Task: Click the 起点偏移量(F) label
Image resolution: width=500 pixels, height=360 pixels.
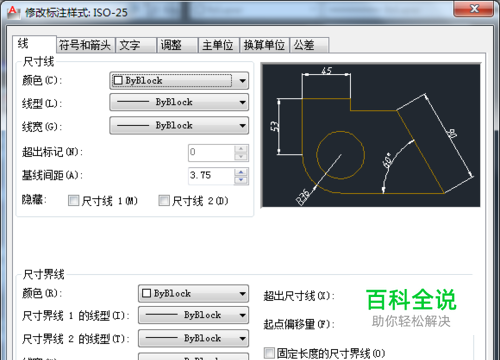Action: pyautogui.click(x=299, y=324)
